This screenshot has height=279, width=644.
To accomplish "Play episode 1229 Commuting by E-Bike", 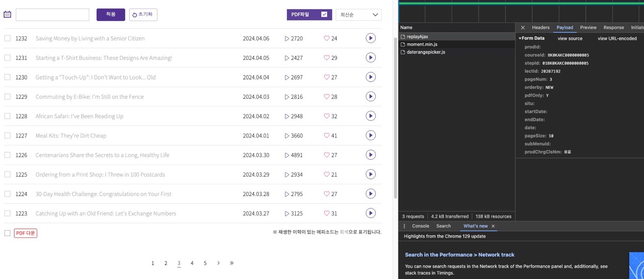I will click(x=371, y=97).
